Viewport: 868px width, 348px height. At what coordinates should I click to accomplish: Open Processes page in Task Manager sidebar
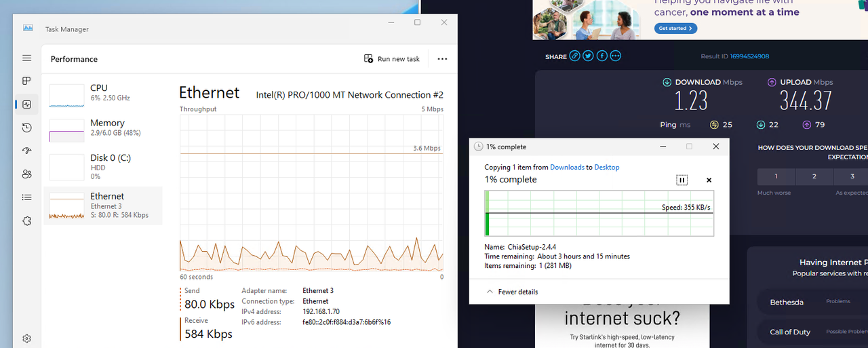pos(26,81)
